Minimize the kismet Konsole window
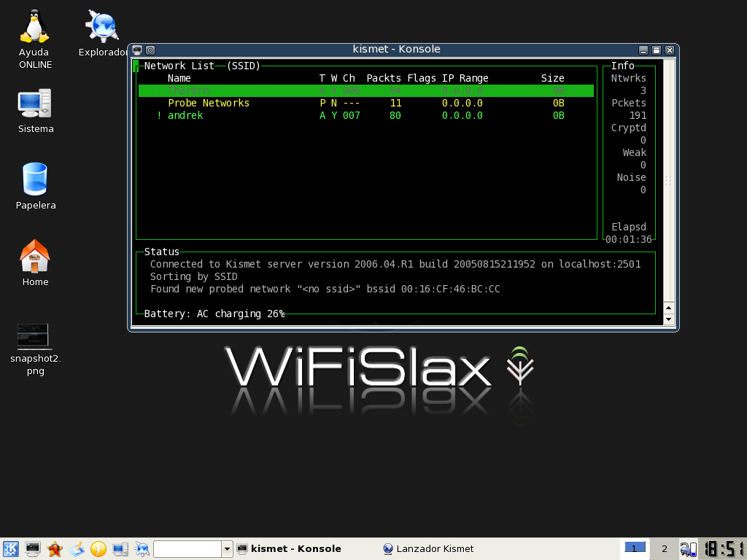The height and width of the screenshot is (560, 747). [x=643, y=50]
